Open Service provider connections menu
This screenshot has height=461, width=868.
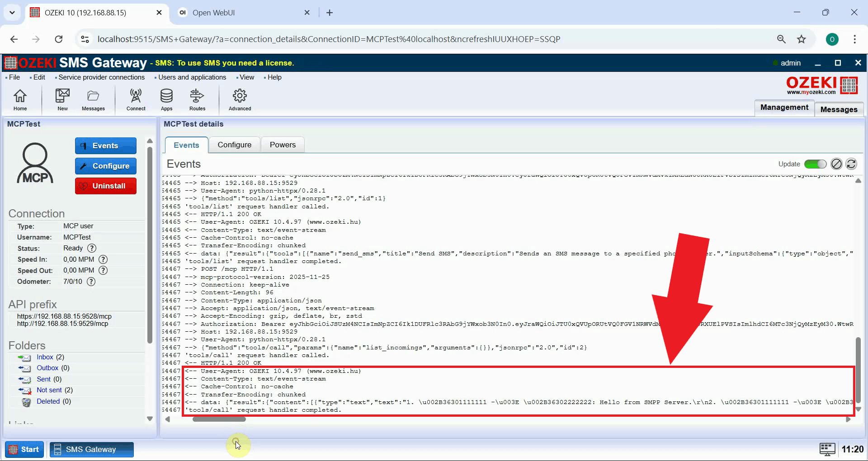101,77
